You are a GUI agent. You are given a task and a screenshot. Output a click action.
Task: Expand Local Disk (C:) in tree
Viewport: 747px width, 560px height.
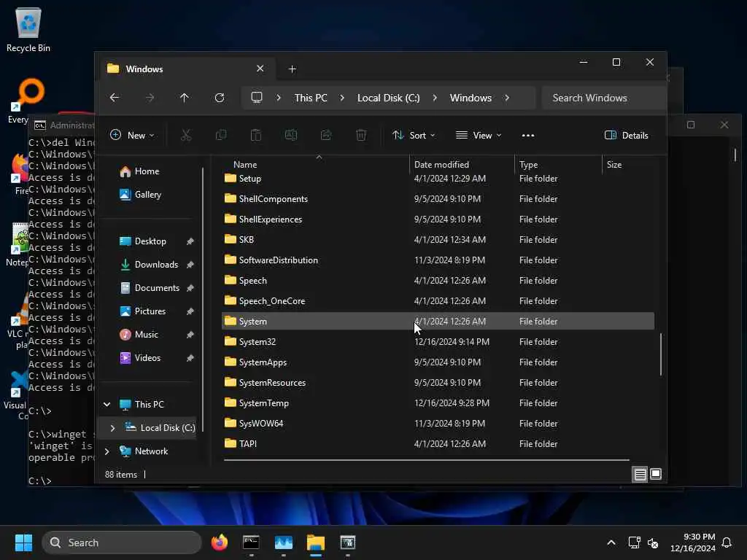[x=112, y=427]
